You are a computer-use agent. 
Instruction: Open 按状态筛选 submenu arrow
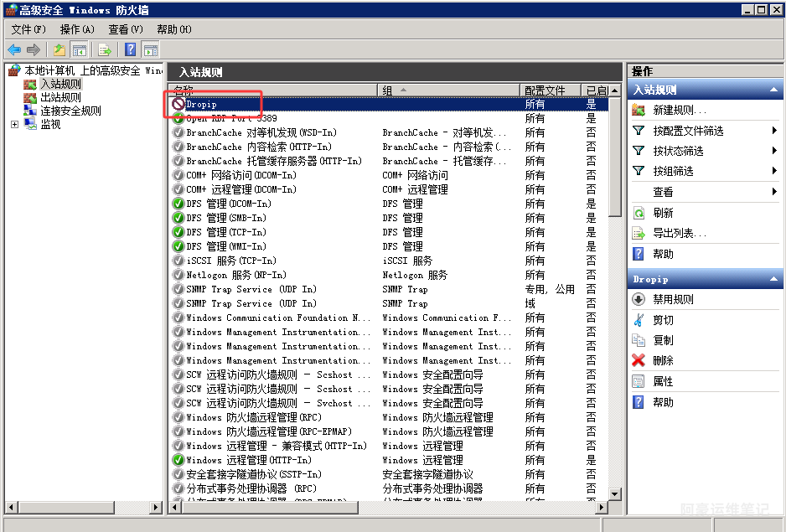pyautogui.click(x=774, y=151)
